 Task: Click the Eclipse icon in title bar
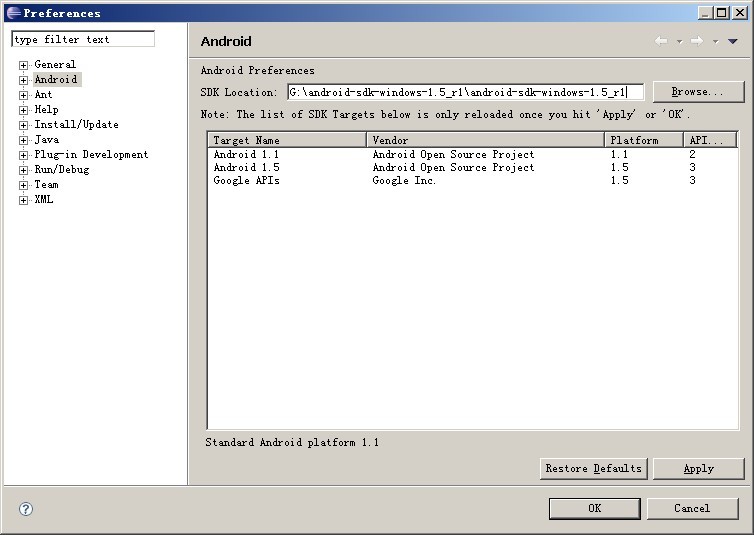click(x=14, y=13)
